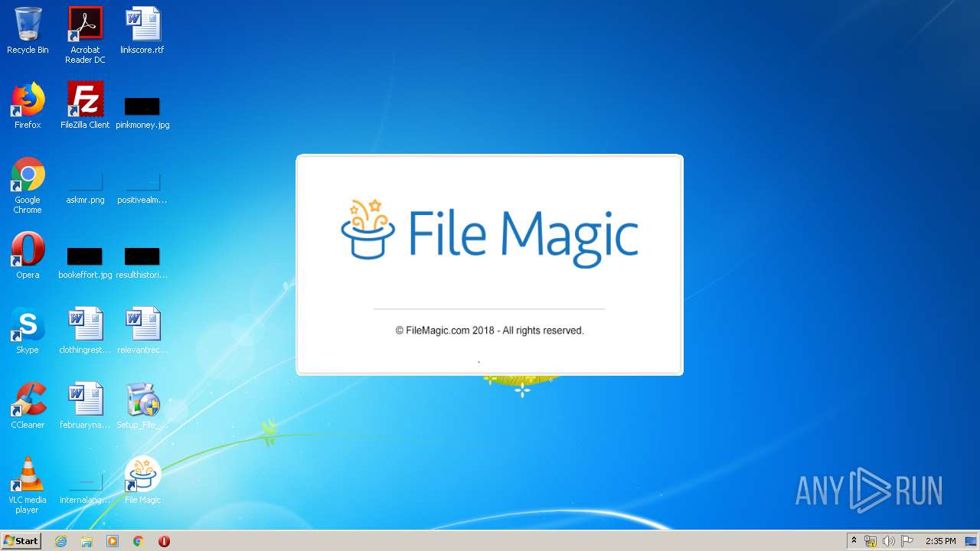Click the File Magic splash logo

489,233
